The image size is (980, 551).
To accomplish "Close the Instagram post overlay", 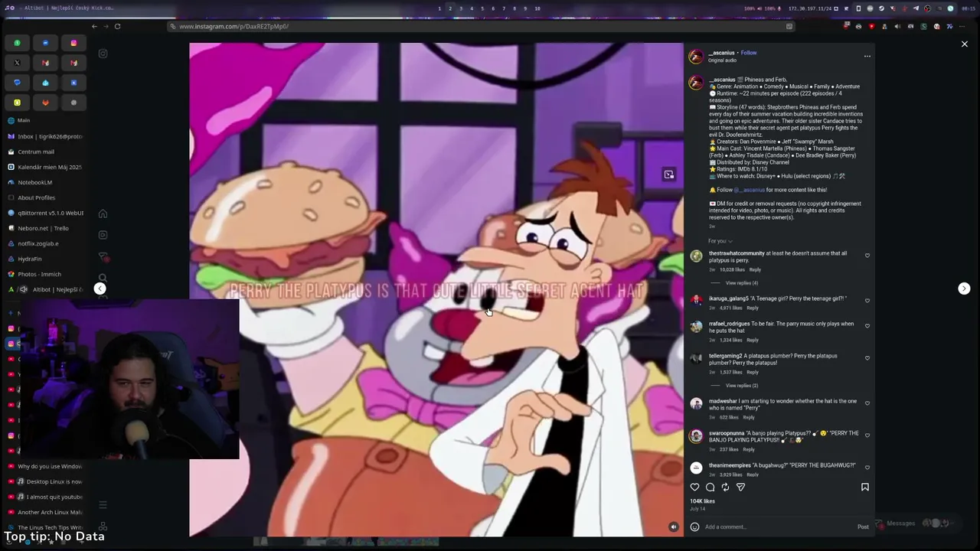I will 965,44.
